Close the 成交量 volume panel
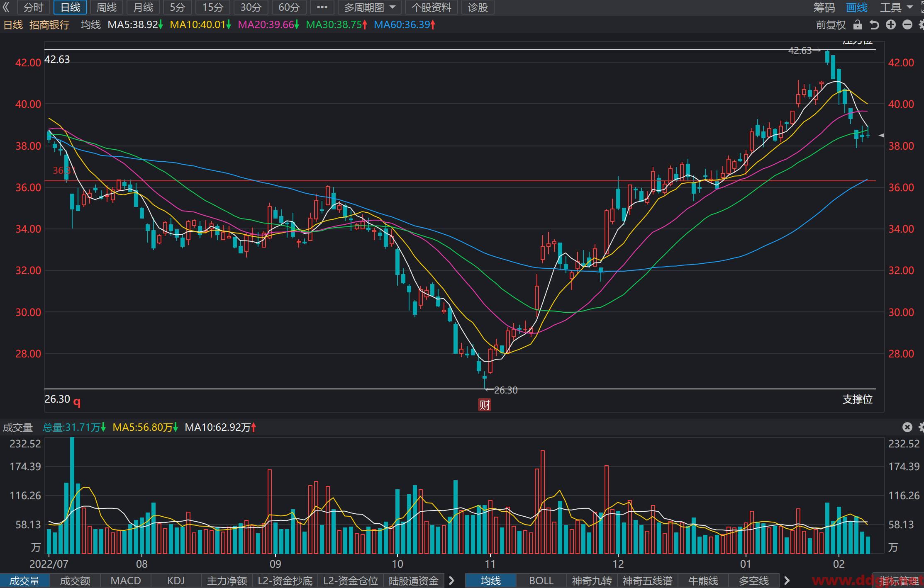This screenshot has width=924, height=588. click(907, 427)
